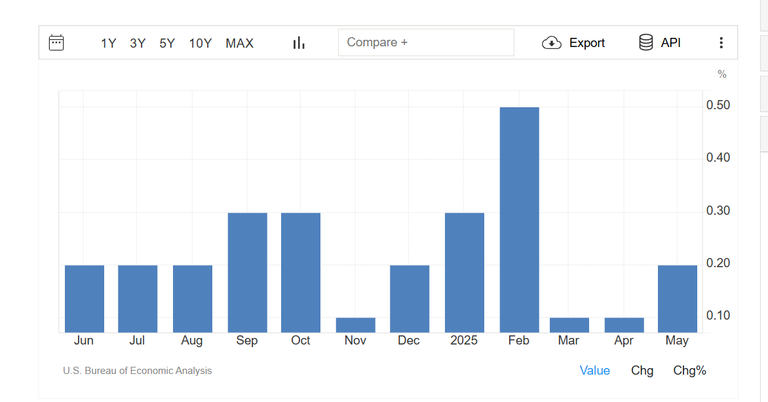The image size is (768, 402).
Task: Click the 0.50 y-axis label
Action: click(x=718, y=105)
